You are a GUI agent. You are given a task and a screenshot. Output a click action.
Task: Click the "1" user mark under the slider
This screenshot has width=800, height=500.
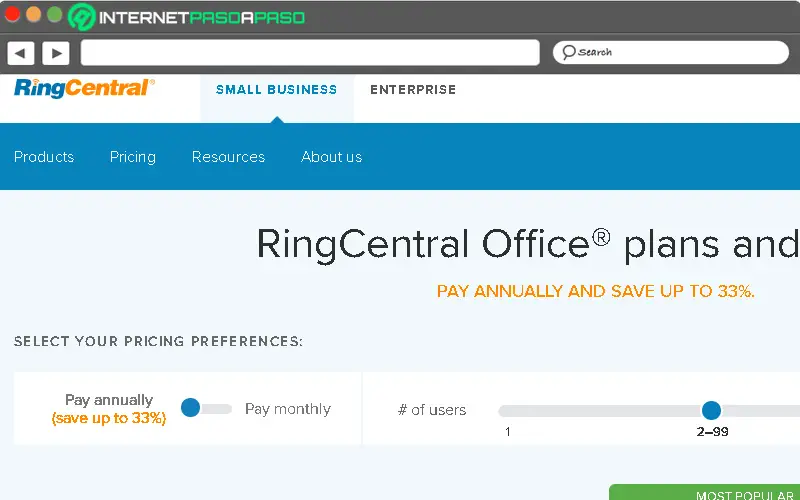[508, 432]
